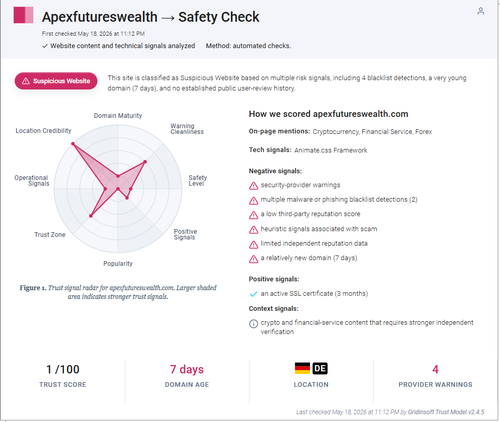Click 'Last checked' footer by Gridinsoft Trust Model
The width and height of the screenshot is (500, 422).
pos(390,412)
